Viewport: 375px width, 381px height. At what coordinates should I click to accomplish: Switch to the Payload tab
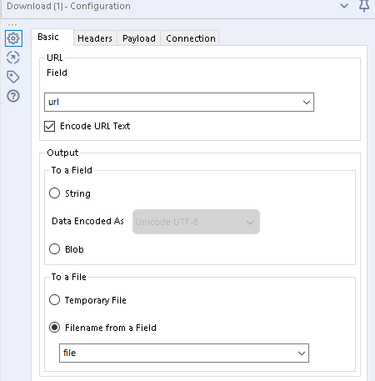139,38
